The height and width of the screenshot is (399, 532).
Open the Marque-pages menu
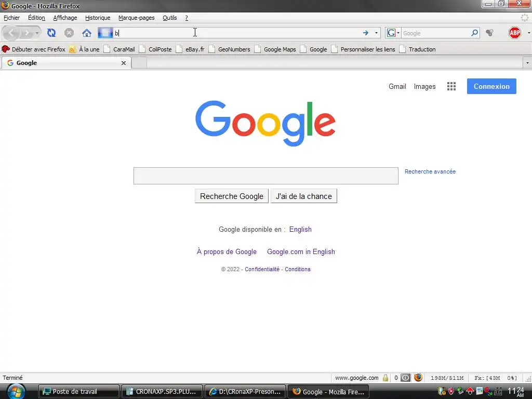point(137,18)
